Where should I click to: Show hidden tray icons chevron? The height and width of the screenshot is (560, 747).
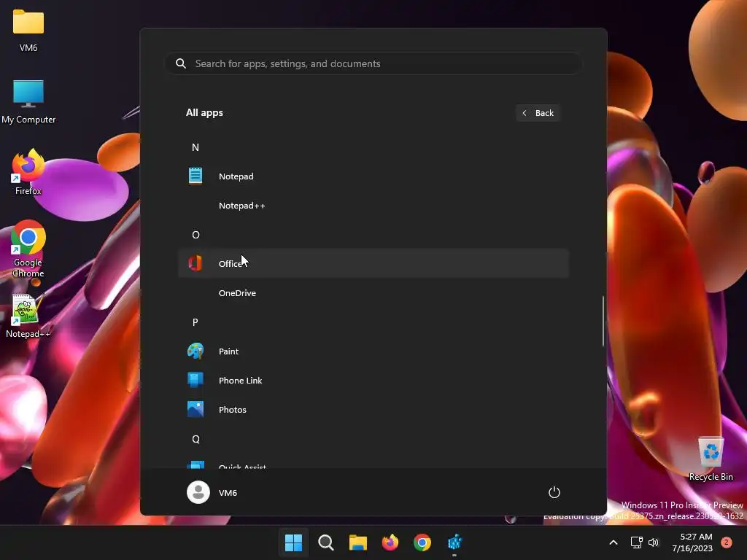tap(614, 542)
